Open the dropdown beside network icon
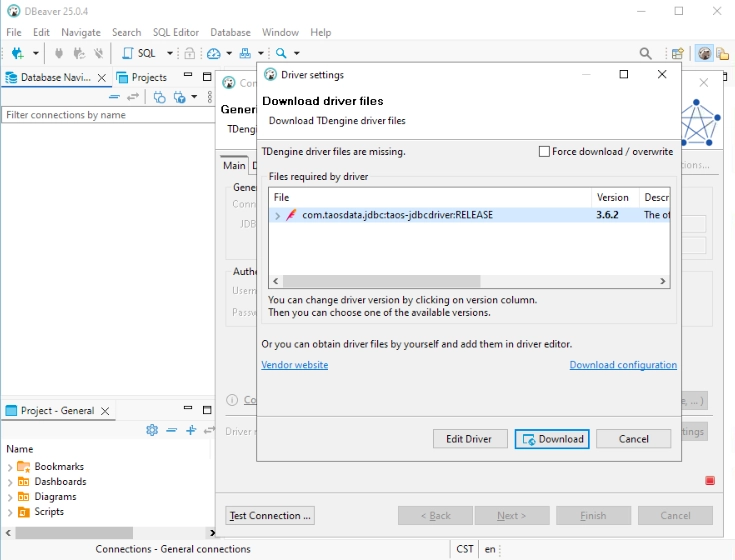Image resolution: width=735 pixels, height=560 pixels. [261, 53]
